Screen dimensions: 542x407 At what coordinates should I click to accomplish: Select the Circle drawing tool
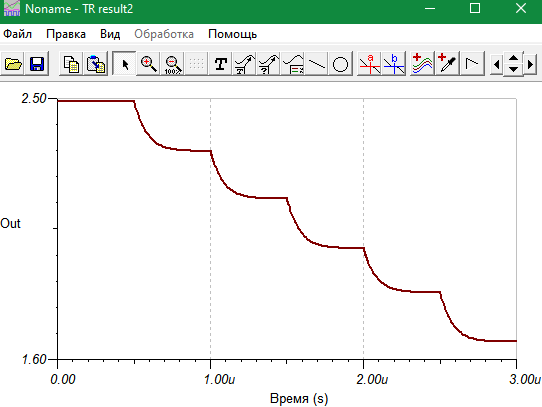[340, 64]
